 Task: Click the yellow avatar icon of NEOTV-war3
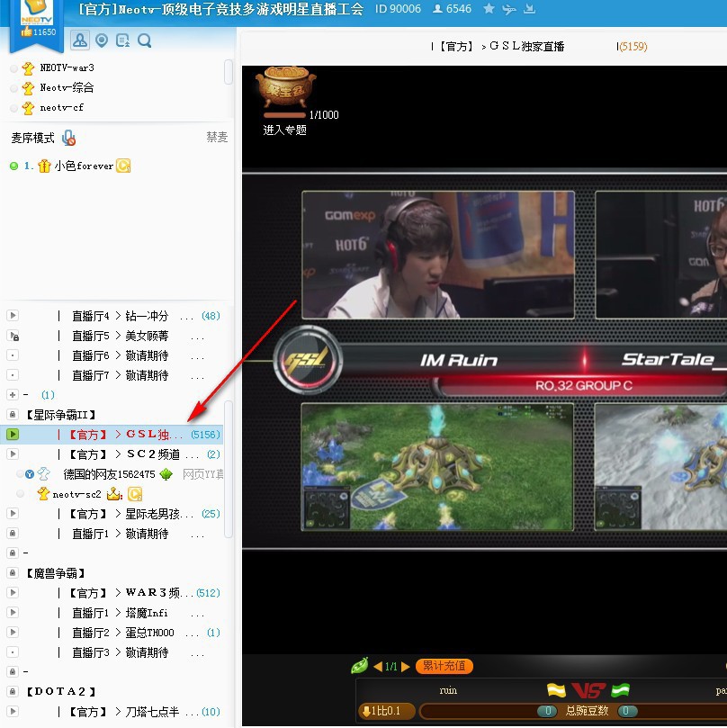(x=28, y=68)
